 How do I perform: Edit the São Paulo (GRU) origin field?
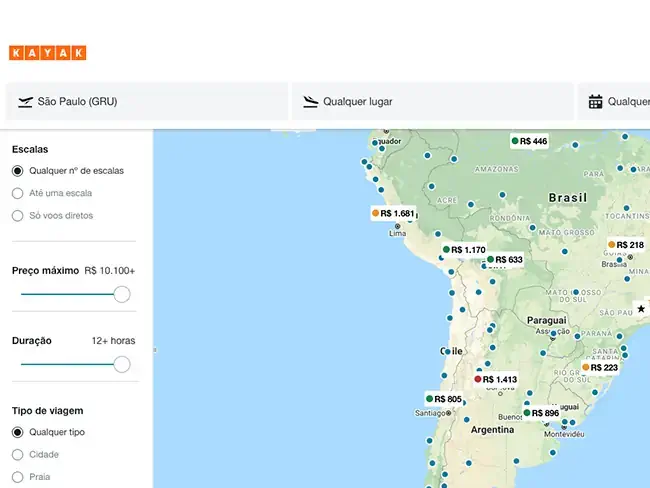pos(147,102)
